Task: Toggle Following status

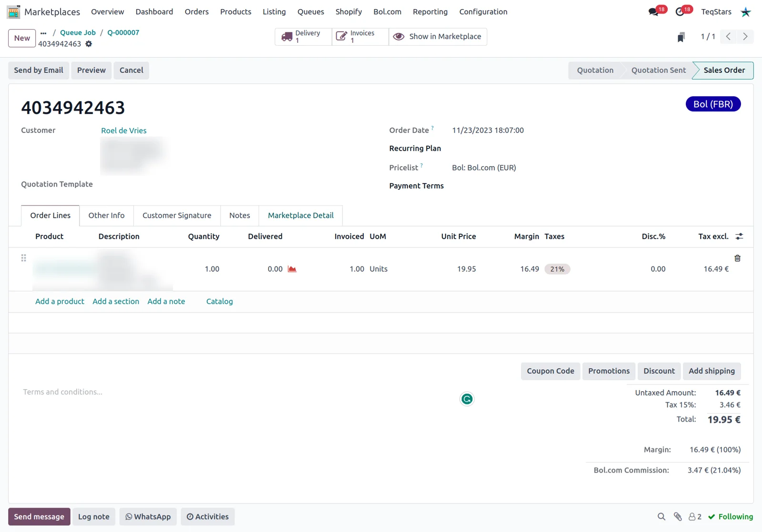Action: pyautogui.click(x=731, y=517)
